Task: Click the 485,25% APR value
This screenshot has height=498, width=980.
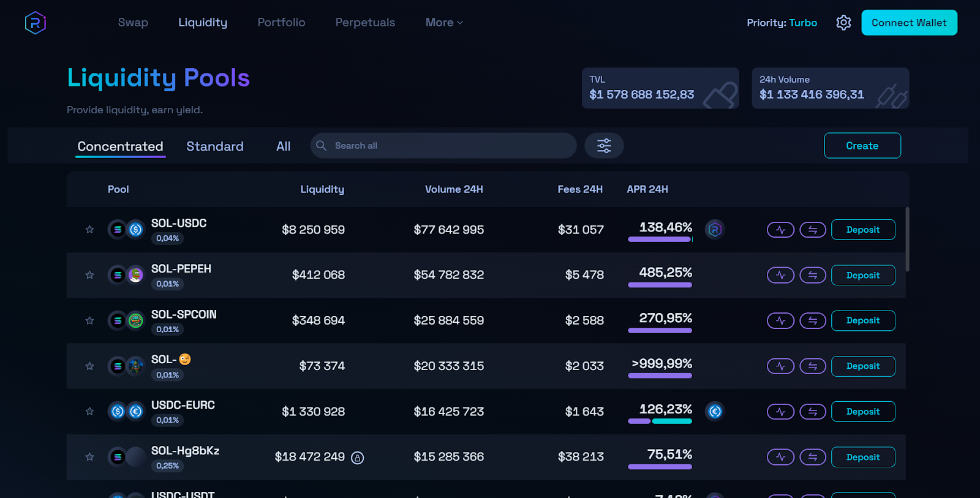Action: (x=665, y=272)
